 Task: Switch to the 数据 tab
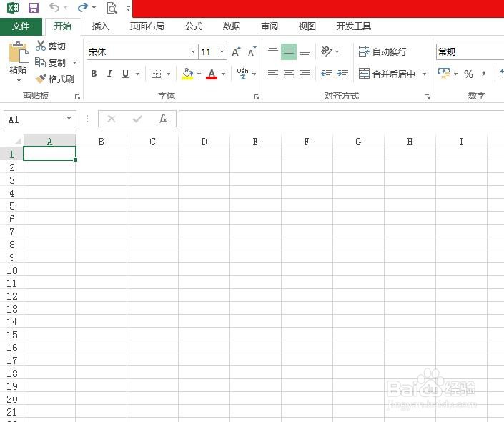(x=232, y=26)
